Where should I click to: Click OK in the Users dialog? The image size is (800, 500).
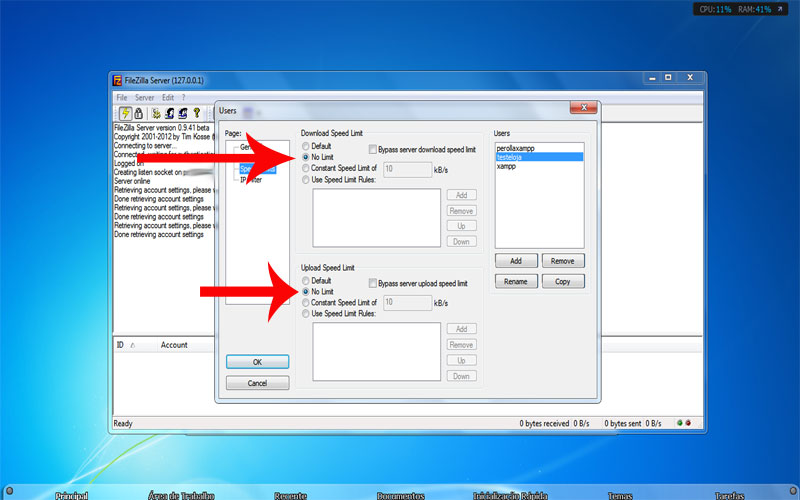pyautogui.click(x=257, y=362)
